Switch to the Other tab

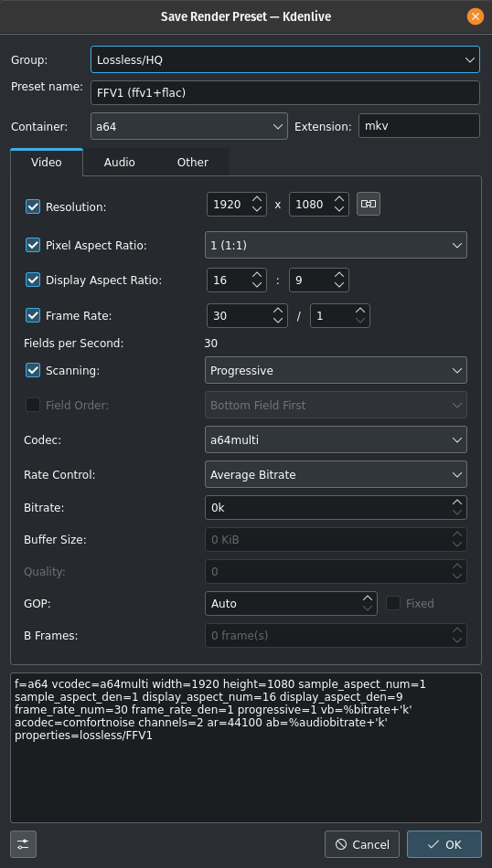coord(193,163)
